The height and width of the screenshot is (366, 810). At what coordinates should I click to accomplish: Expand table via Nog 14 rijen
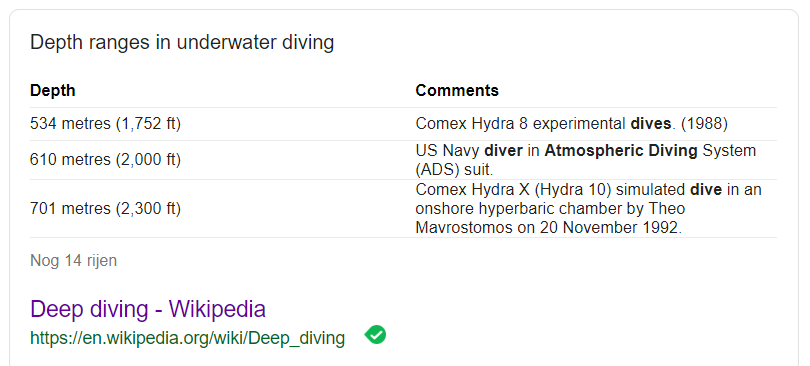[x=73, y=261]
